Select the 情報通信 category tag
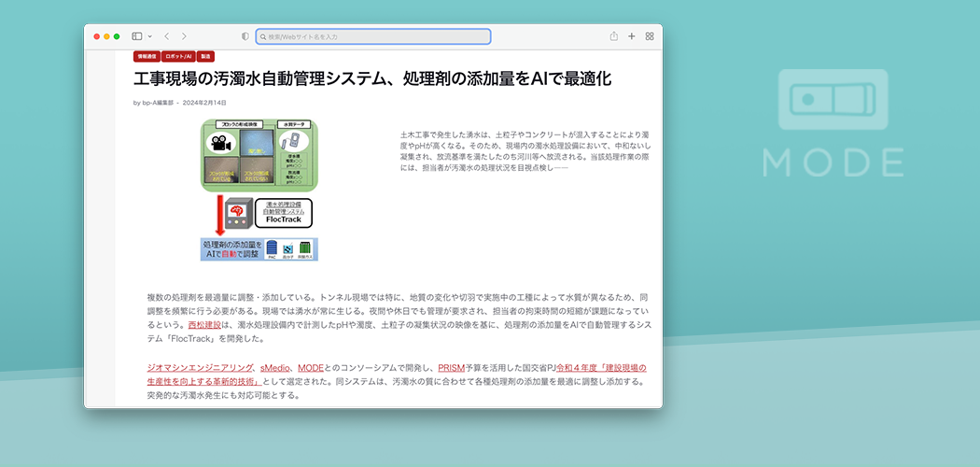This screenshot has width=980, height=467. tap(146, 57)
